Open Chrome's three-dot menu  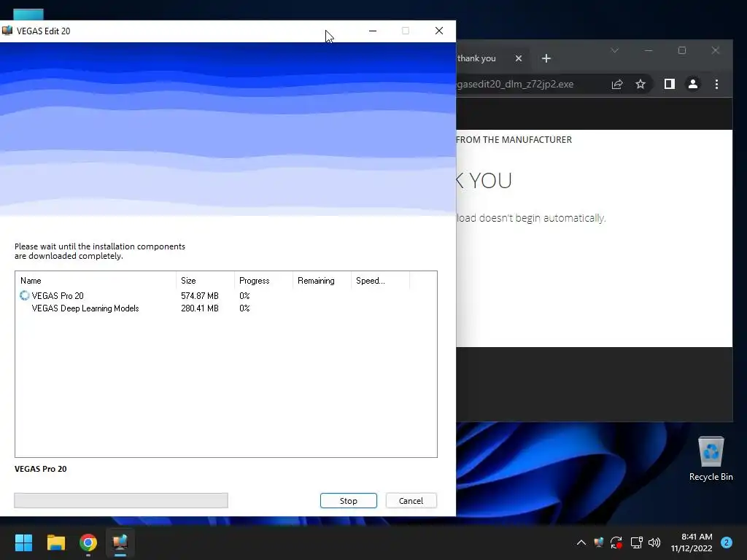click(716, 85)
